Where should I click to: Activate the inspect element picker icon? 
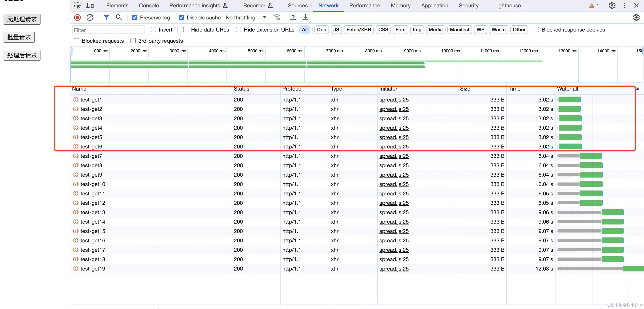(77, 6)
